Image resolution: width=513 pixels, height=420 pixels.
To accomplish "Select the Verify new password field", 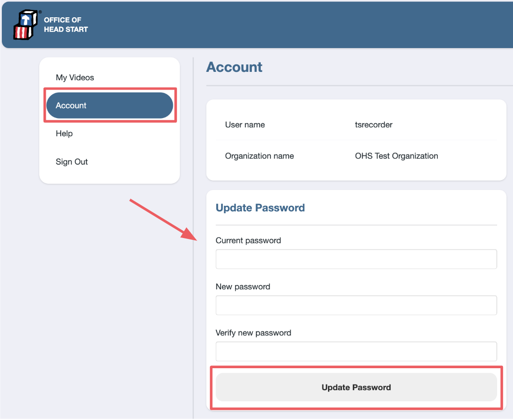I will click(x=356, y=351).
